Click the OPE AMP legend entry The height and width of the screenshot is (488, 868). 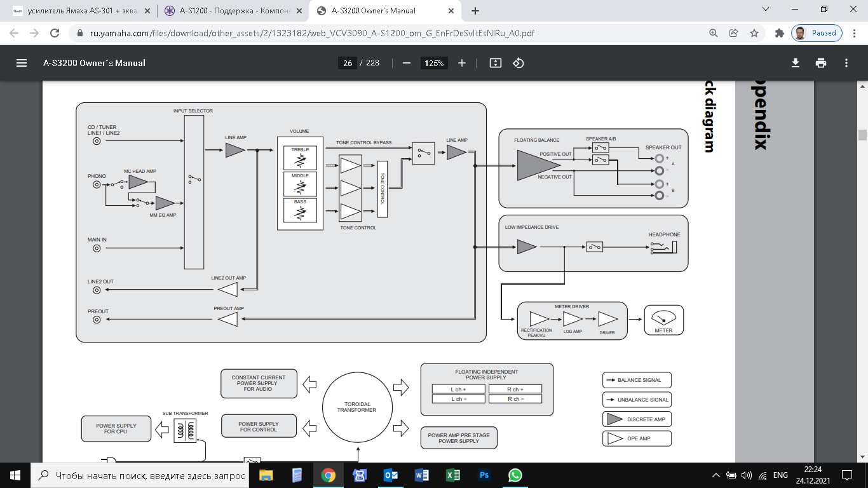click(636, 438)
